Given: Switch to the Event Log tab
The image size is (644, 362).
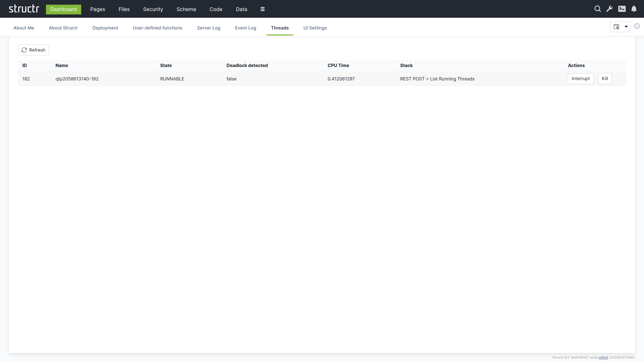Looking at the screenshot, I should coord(245,28).
